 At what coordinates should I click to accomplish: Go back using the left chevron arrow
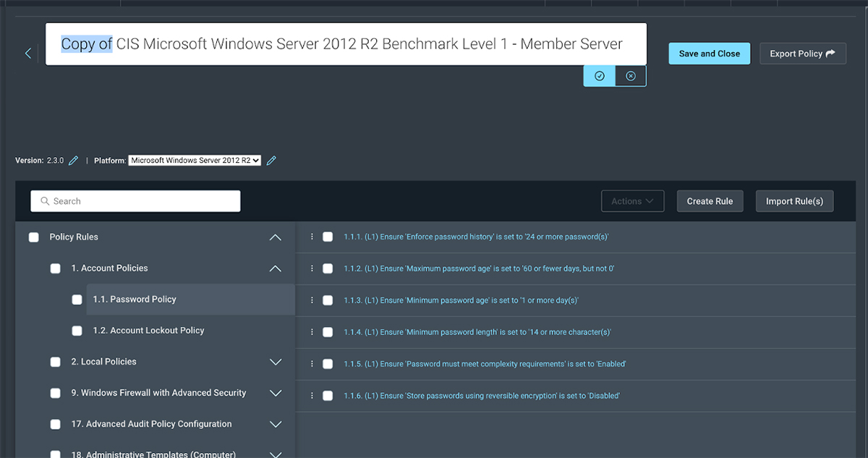[28, 53]
